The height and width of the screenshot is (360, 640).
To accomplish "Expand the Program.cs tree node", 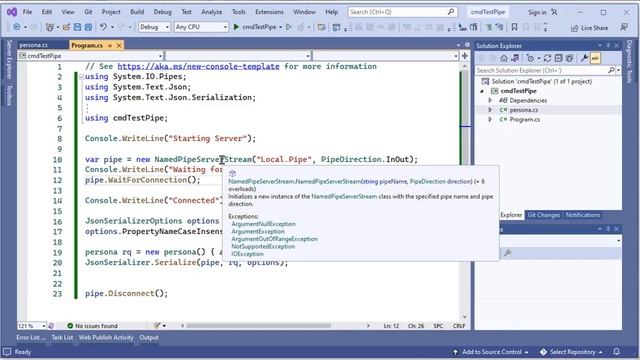I will 490,120.
